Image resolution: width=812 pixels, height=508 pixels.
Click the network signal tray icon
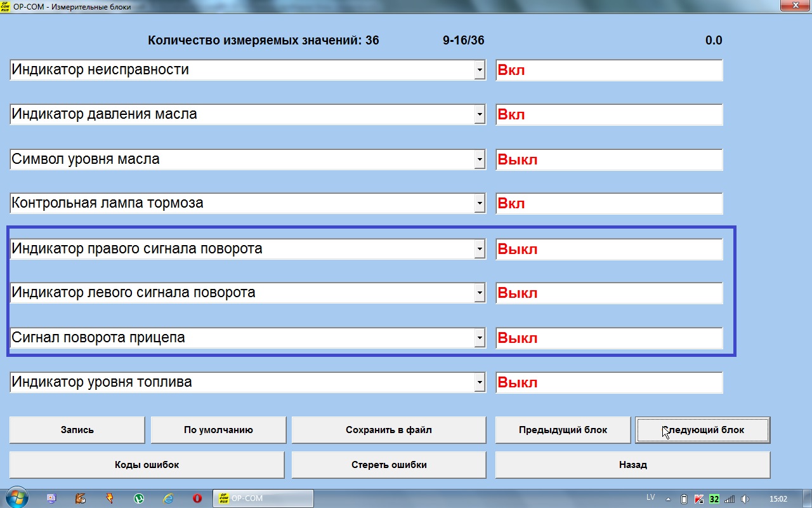730,499
